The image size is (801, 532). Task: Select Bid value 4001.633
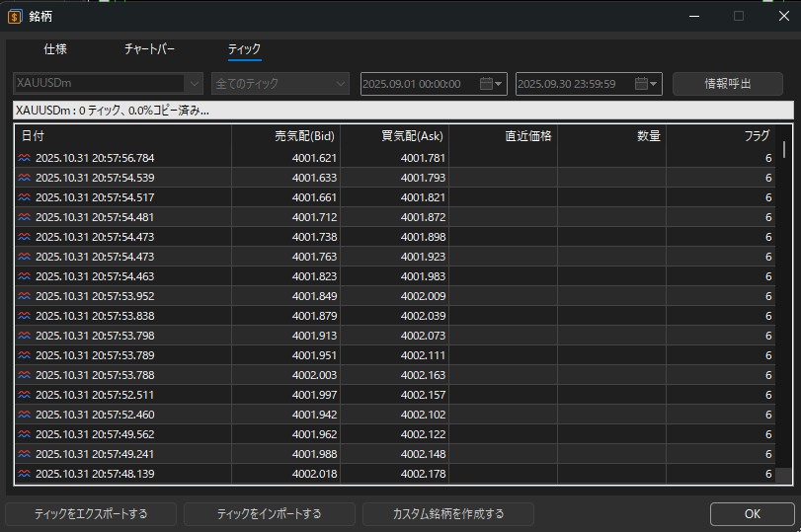pyautogui.click(x=314, y=178)
